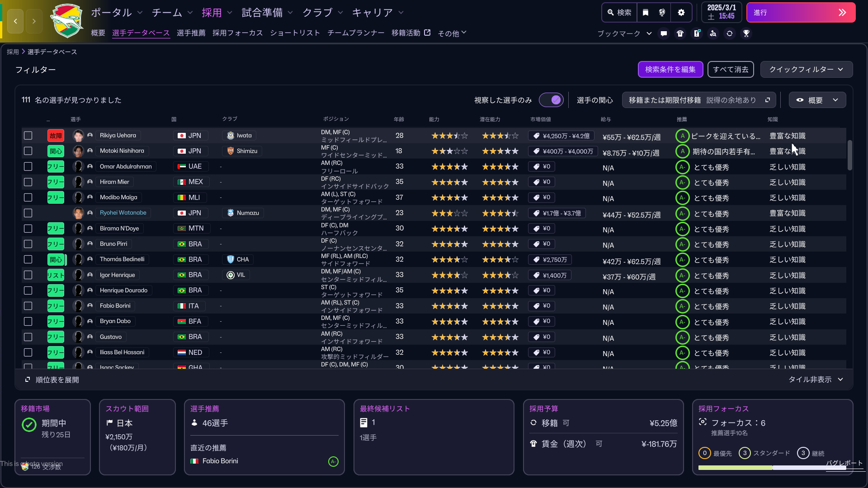Switch to the ショートリスト tab
The image size is (868, 488).
tap(295, 33)
